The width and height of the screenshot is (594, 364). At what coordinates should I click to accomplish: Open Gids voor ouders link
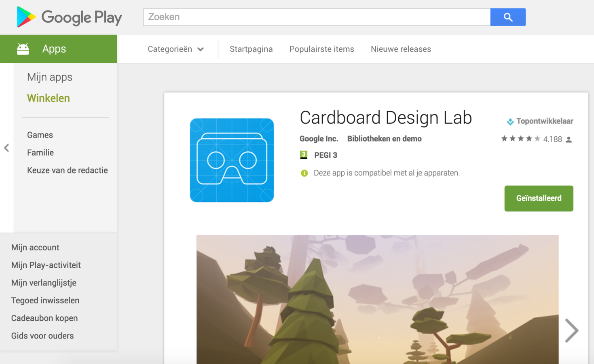42,336
